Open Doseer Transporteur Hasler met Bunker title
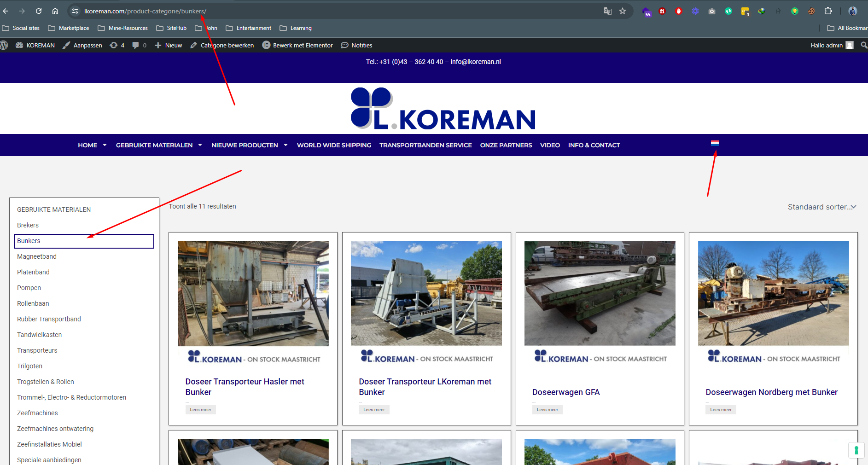This screenshot has width=868, height=465. click(x=245, y=387)
